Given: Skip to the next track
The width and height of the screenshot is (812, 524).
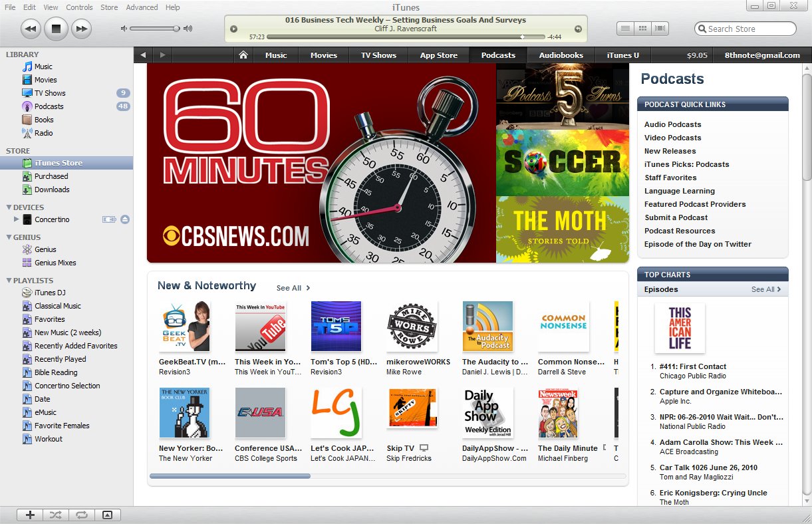Looking at the screenshot, I should 80,29.
